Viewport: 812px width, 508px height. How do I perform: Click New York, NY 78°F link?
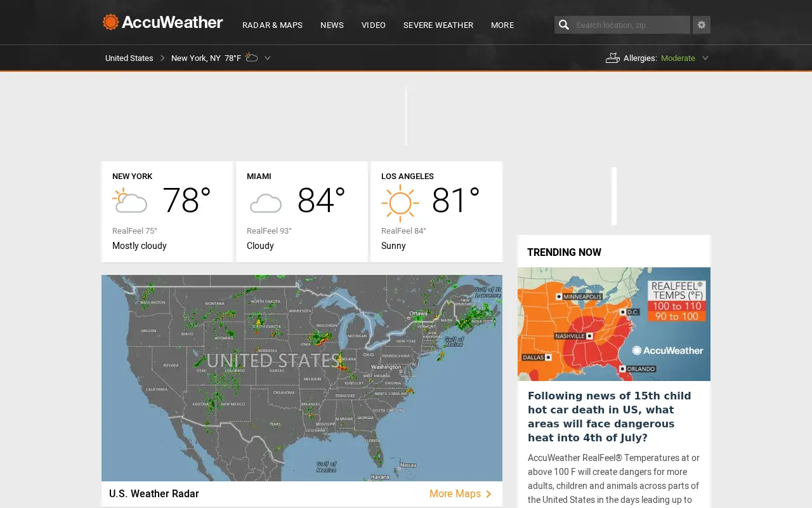click(x=206, y=58)
